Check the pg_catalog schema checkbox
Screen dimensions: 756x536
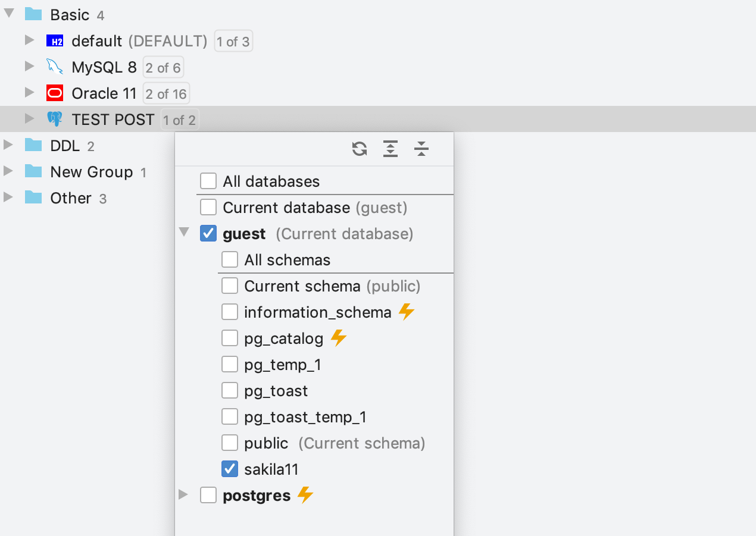point(230,338)
